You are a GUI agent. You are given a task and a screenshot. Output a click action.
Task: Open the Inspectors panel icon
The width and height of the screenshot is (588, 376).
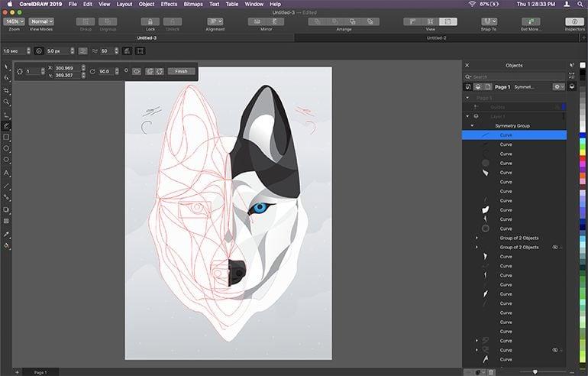coord(573,21)
